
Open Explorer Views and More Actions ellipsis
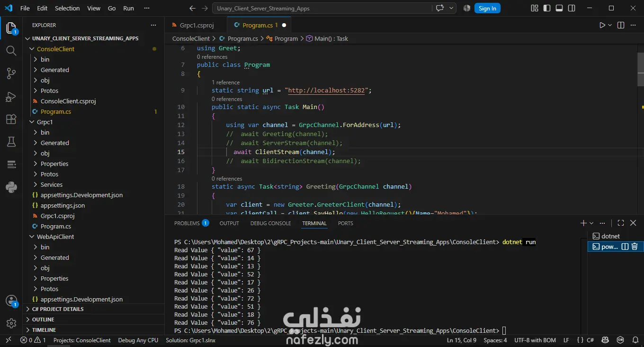(153, 25)
